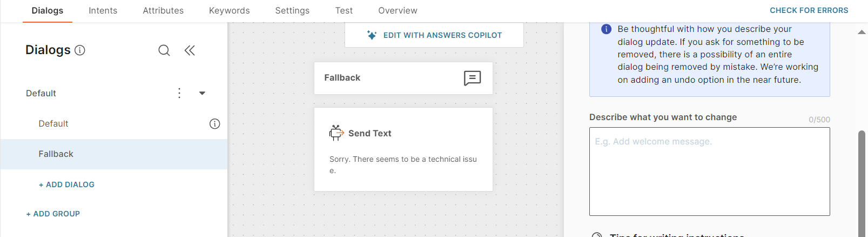Go to the Keywords tab
Image resolution: width=868 pixels, height=237 pixels.
coord(229,11)
